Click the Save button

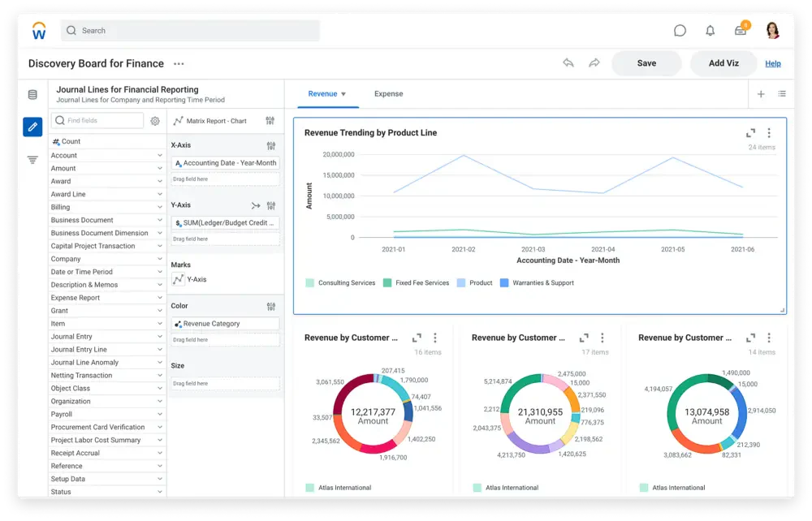tap(646, 63)
